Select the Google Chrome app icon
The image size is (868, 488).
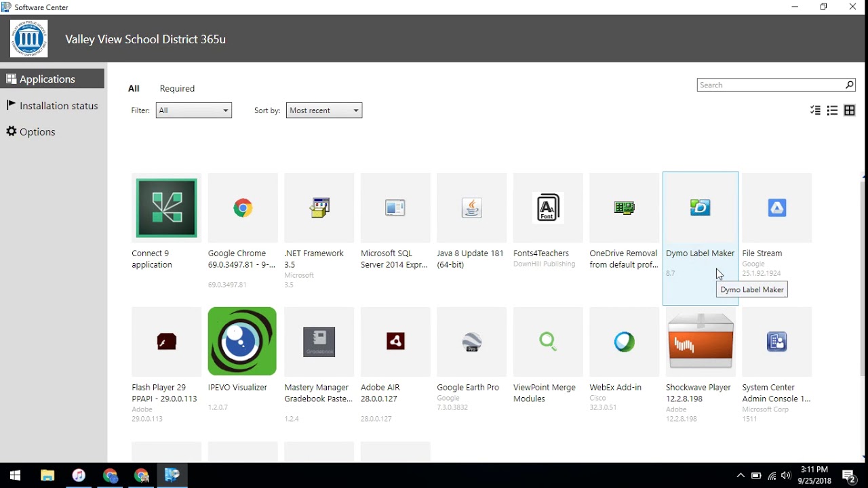243,207
